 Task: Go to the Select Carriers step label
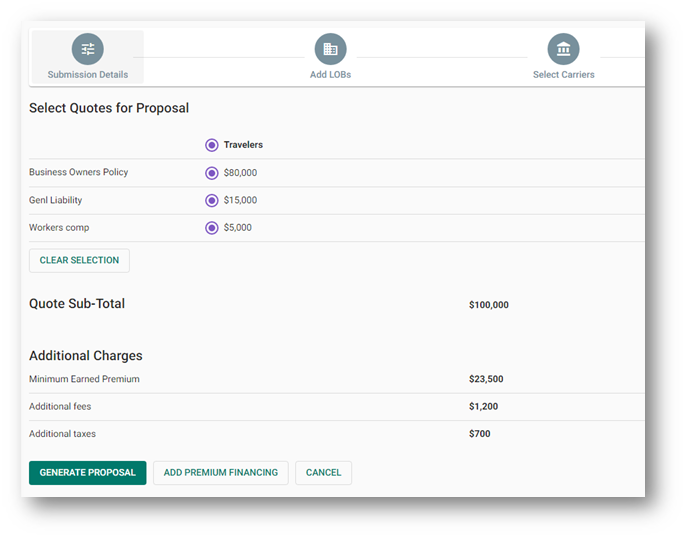(563, 74)
